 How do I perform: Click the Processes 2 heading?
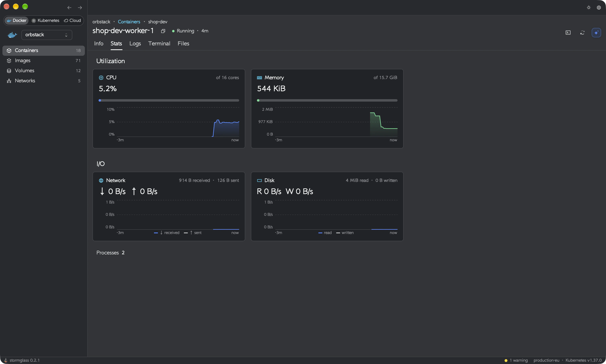tap(110, 253)
